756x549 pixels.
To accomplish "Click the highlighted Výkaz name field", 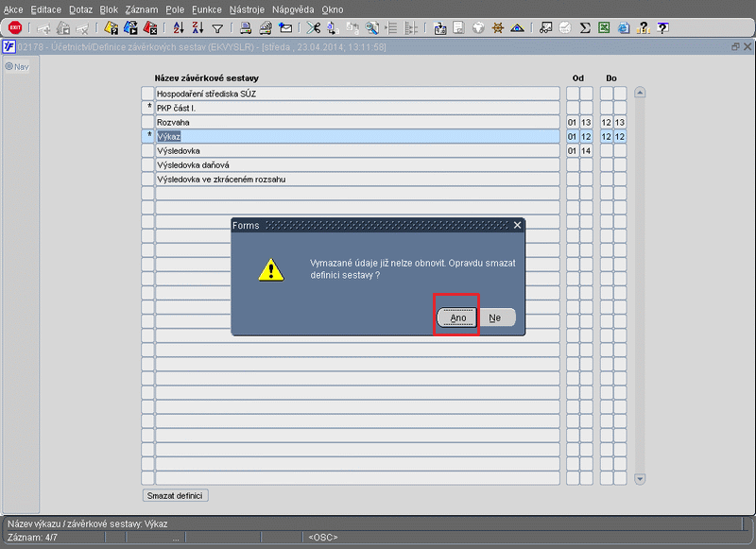I will [x=357, y=136].
